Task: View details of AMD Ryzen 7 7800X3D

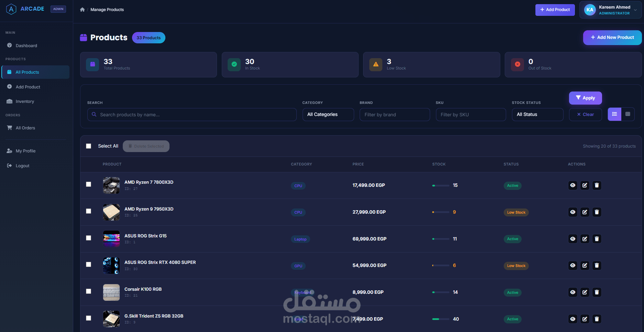Action: tap(572, 185)
